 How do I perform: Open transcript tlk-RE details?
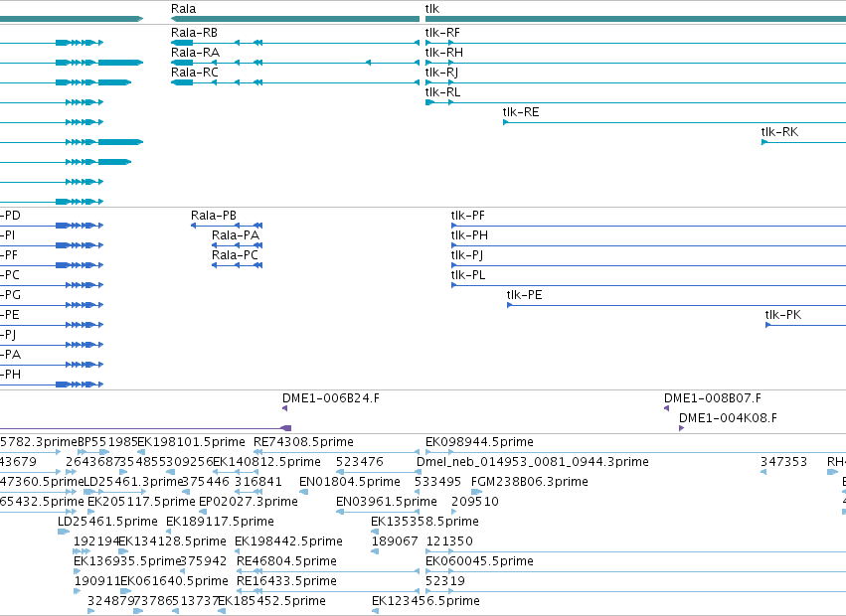pos(521,112)
